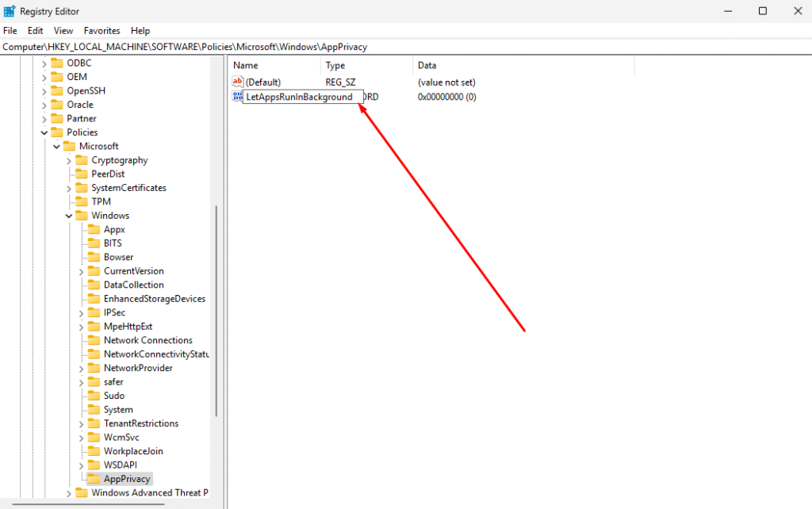Collapse the Microsoft tree node

(x=56, y=147)
